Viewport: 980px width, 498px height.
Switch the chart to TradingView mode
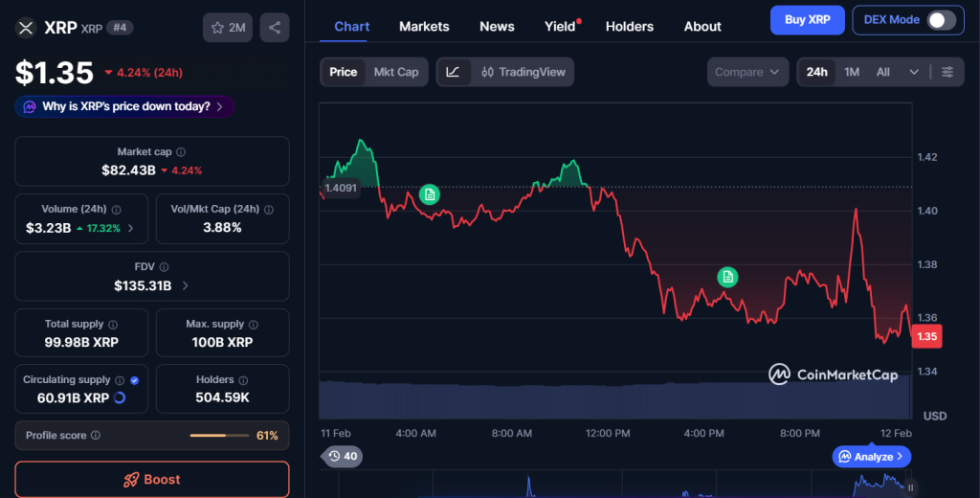tap(523, 72)
